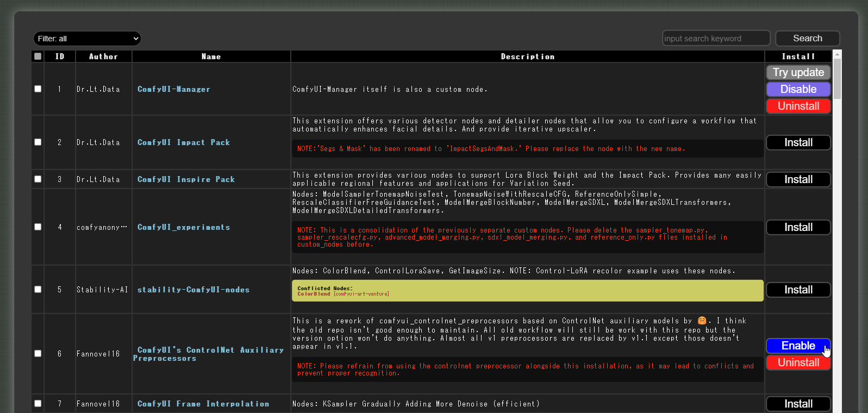Viewport: 868px width, 413px height.
Task: Enable ControlNet Auxiliary Preprocessors
Action: pos(798,346)
